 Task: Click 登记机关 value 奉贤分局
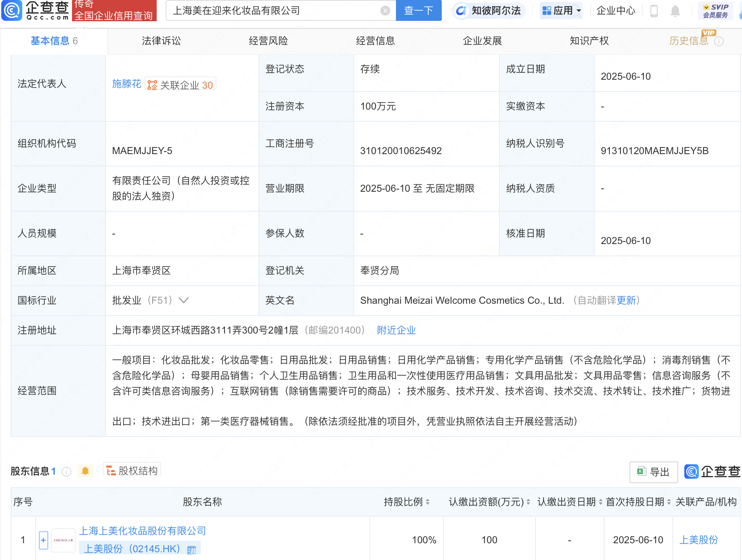point(380,271)
